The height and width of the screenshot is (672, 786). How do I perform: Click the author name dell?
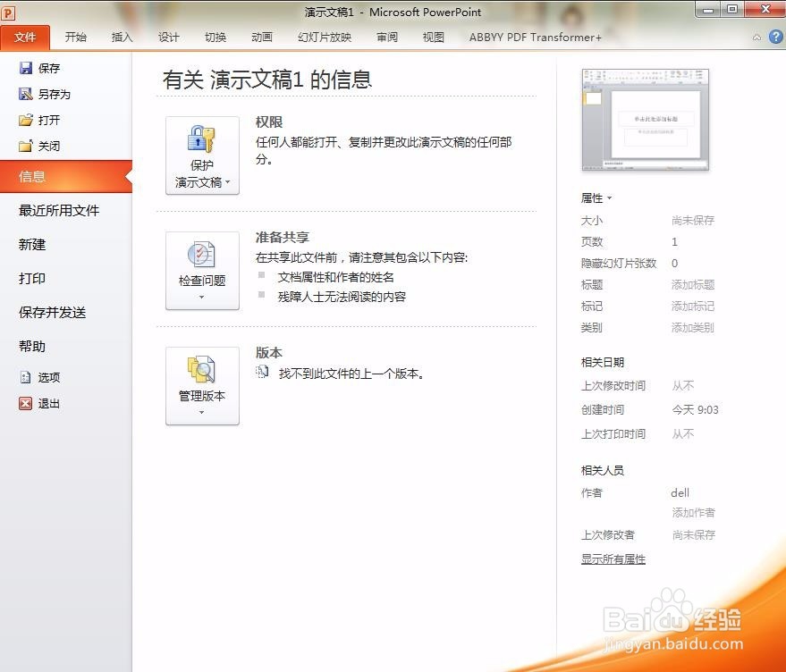[680, 492]
